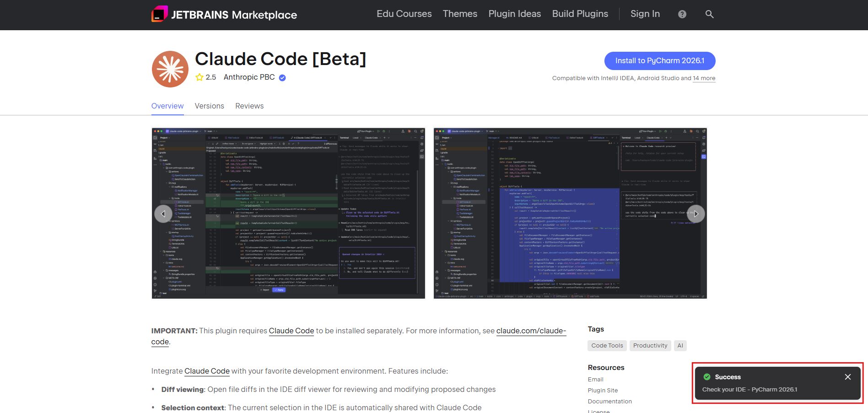The width and height of the screenshot is (868, 413).
Task: Open the Anthropic PBC vendor link
Action: [x=249, y=77]
